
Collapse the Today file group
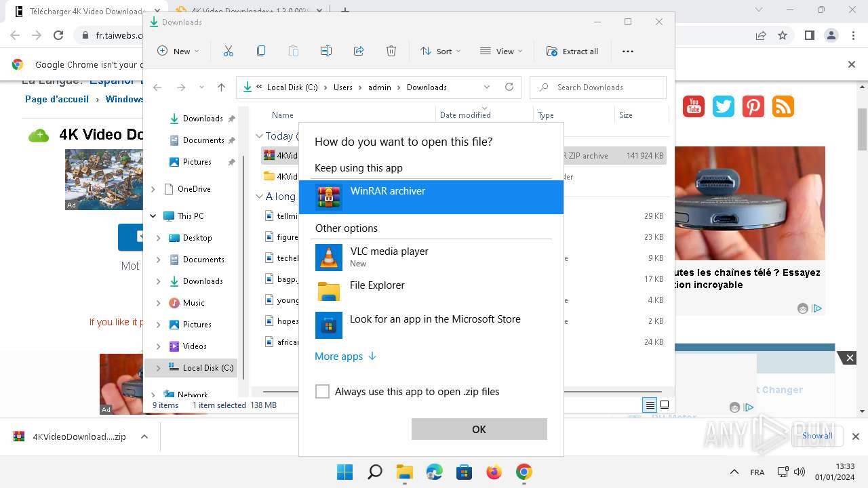(259, 136)
